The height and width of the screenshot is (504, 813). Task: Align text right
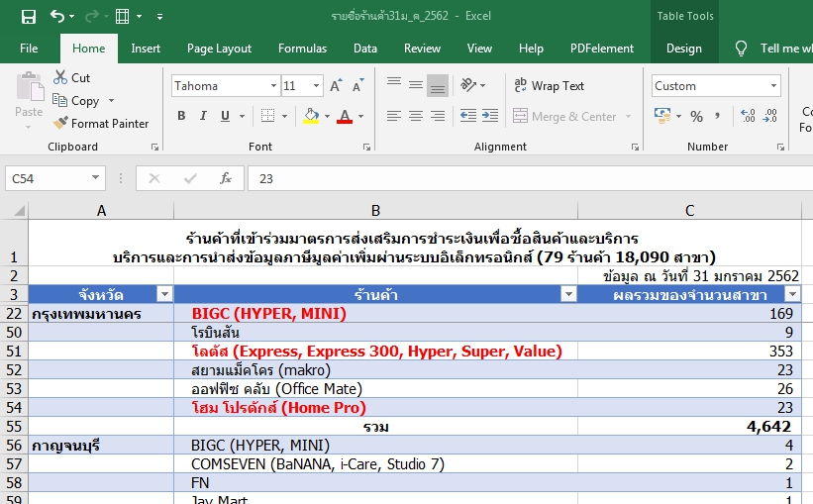tap(438, 116)
